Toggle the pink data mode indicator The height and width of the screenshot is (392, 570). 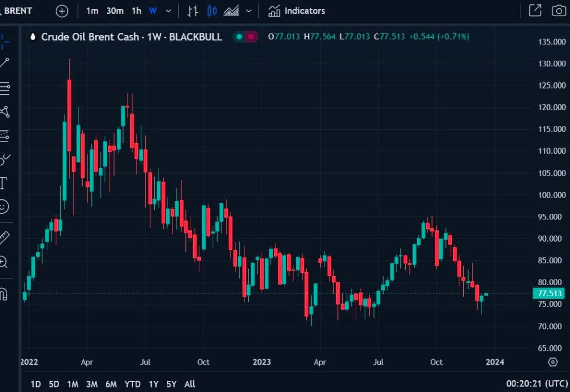coord(251,37)
